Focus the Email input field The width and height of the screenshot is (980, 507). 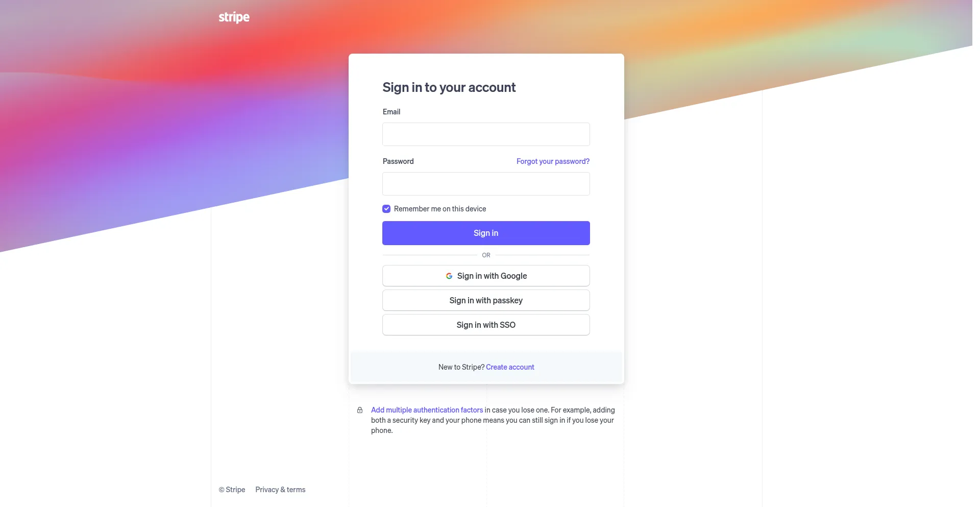pos(486,134)
